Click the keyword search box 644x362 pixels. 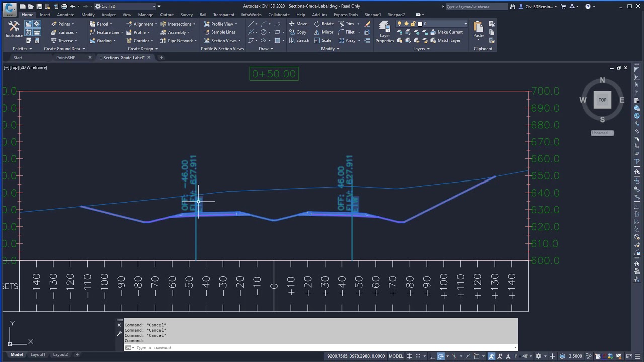pos(476,6)
